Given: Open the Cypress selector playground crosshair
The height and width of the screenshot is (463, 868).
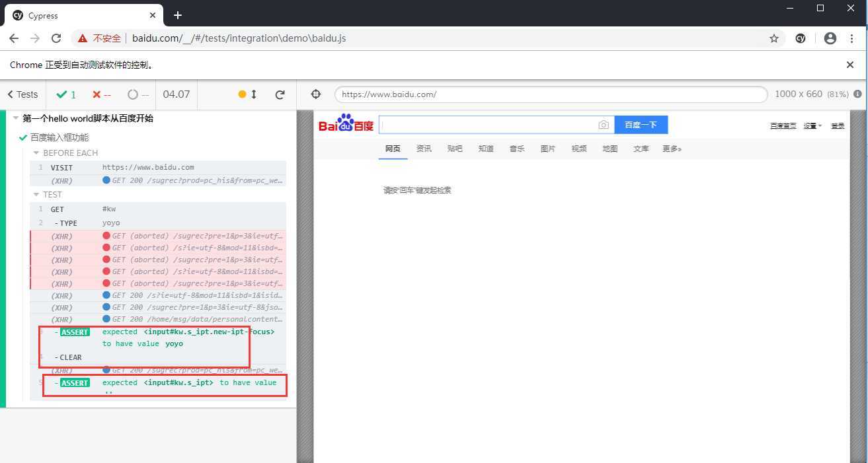Looking at the screenshot, I should (x=315, y=94).
